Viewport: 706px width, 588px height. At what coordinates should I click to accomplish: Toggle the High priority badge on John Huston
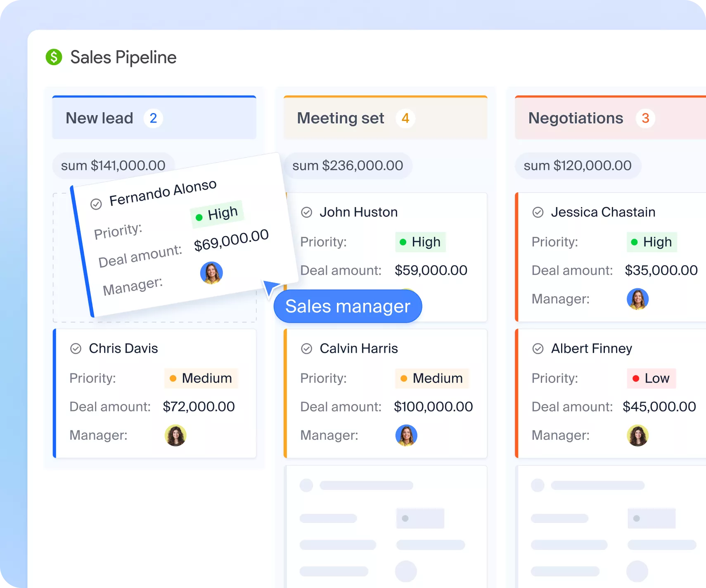[x=420, y=242]
